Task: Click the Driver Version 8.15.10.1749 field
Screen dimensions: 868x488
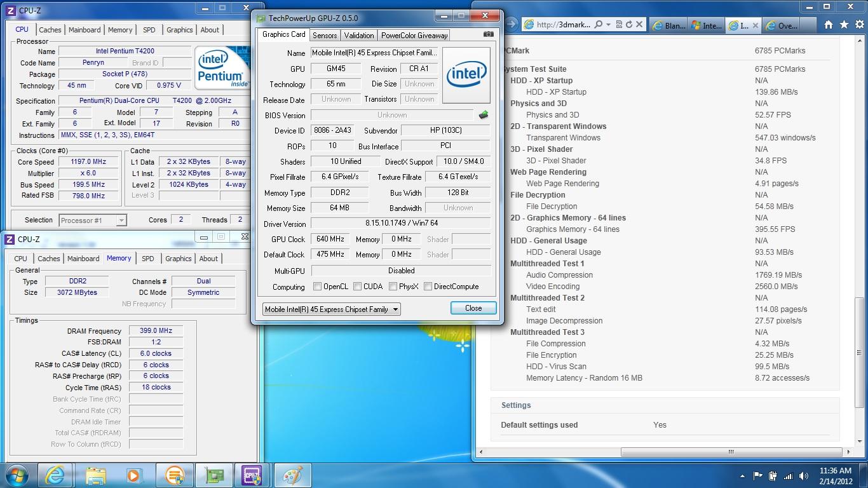Action: click(x=401, y=224)
